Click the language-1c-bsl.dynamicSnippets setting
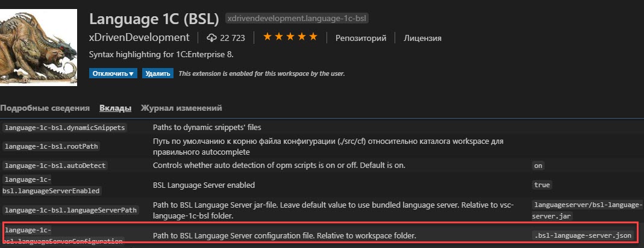 (x=64, y=128)
